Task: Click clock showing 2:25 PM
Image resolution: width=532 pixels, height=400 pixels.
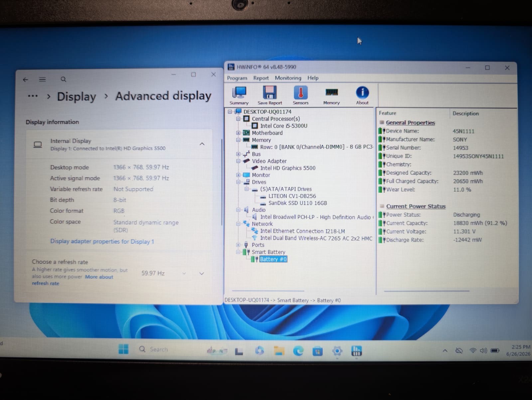Action: click(x=521, y=347)
